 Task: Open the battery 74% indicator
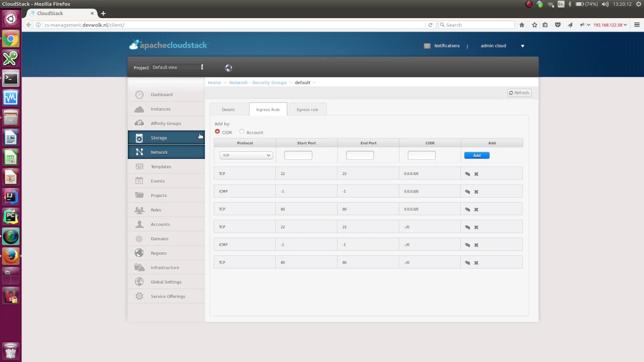pos(587,4)
